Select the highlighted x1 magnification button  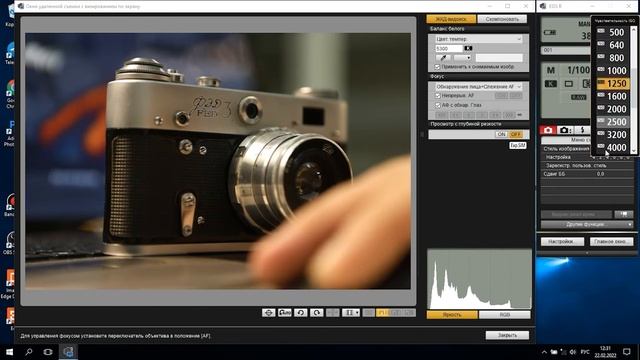[382, 313]
